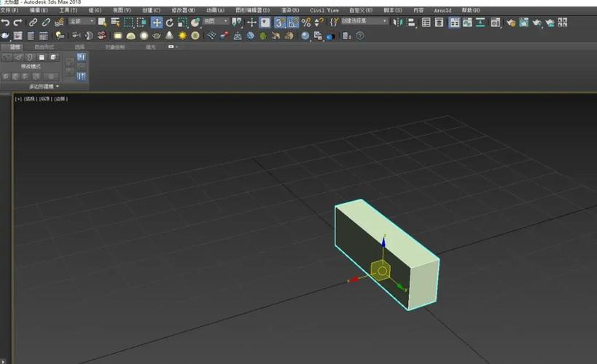
Task: Click the ribbon minimize toggle after 填充
Action: pos(172,47)
